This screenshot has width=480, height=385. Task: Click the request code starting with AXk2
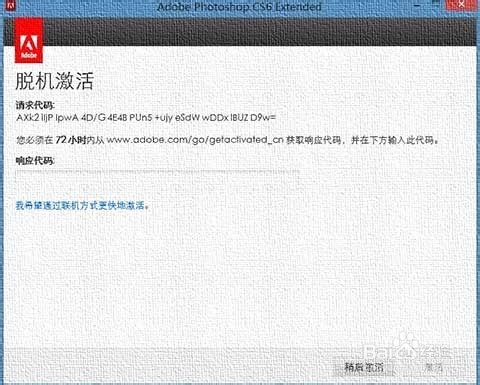[146, 117]
